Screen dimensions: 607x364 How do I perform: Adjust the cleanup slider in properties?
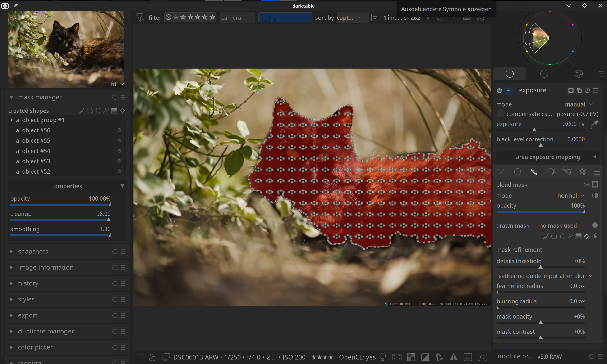coord(60,220)
